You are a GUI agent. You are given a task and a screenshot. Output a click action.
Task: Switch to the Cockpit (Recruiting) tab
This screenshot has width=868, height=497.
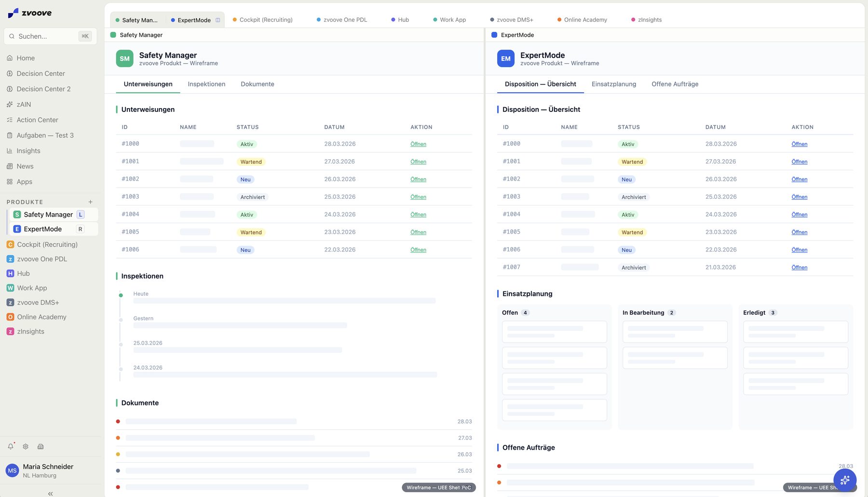coord(263,20)
